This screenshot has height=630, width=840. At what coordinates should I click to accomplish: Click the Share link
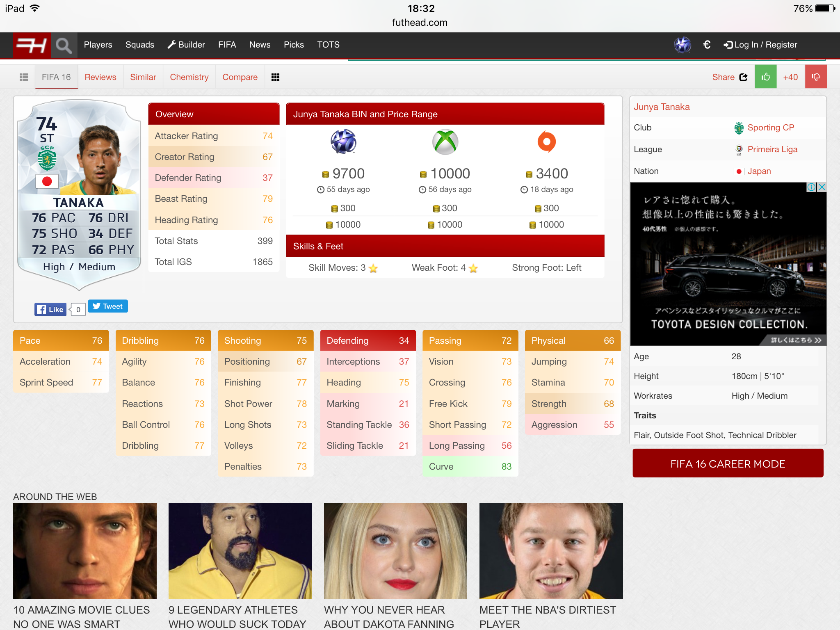pos(723,77)
